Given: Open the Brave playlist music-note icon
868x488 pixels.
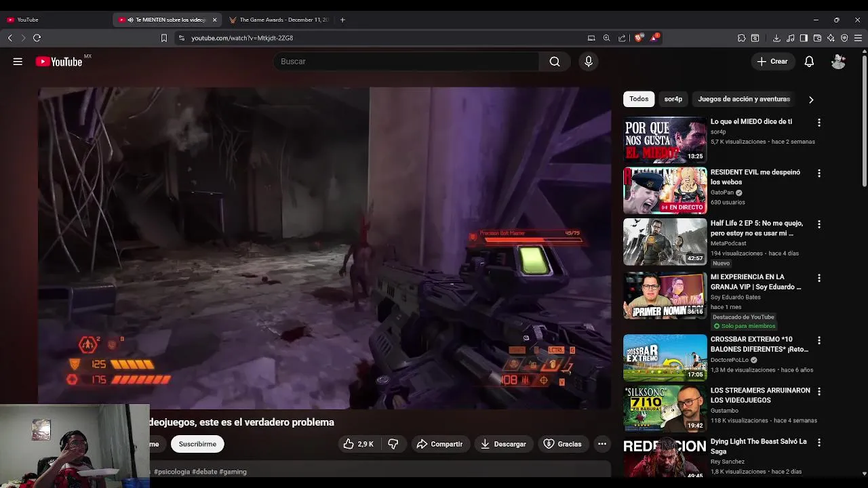Looking at the screenshot, I should click(790, 38).
